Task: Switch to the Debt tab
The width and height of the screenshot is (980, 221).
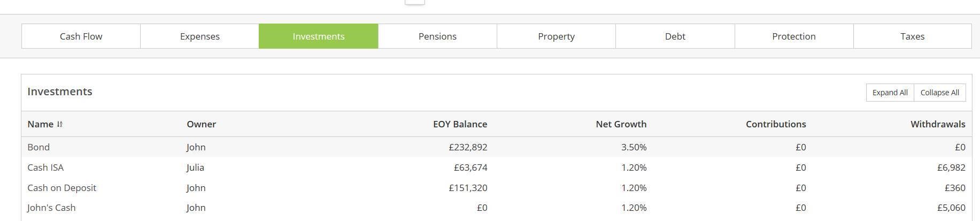Action: [x=675, y=36]
